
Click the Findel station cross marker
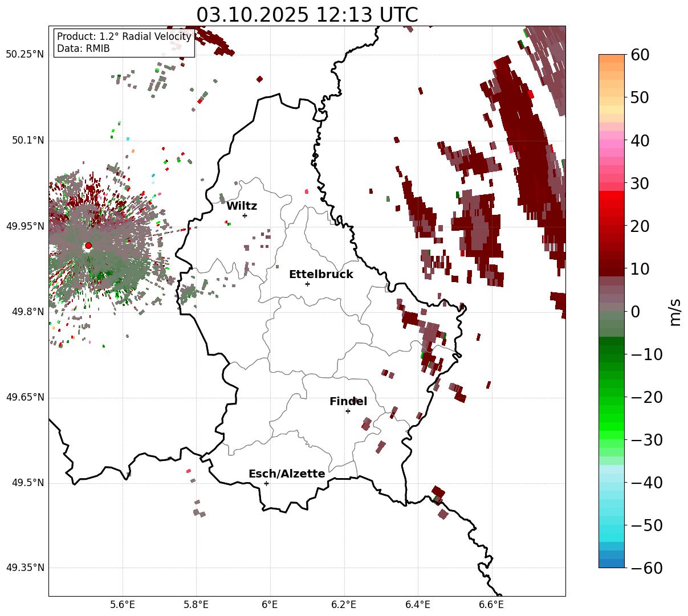coord(348,411)
